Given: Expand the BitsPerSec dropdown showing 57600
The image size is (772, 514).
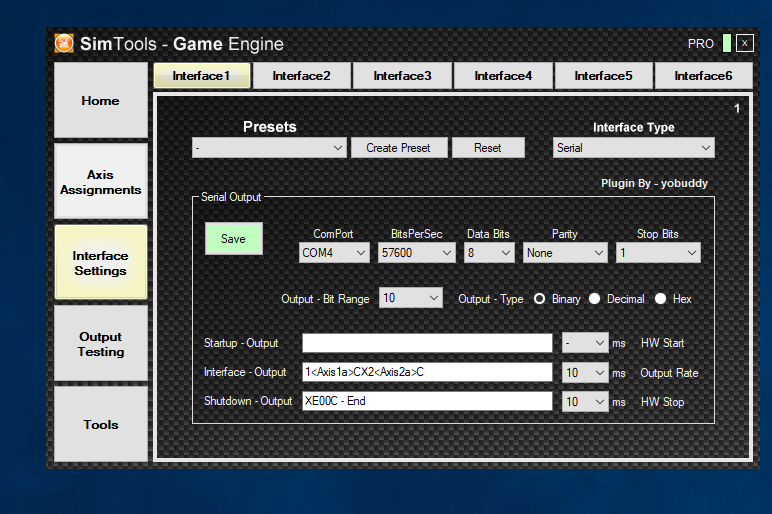Looking at the screenshot, I should point(416,253).
